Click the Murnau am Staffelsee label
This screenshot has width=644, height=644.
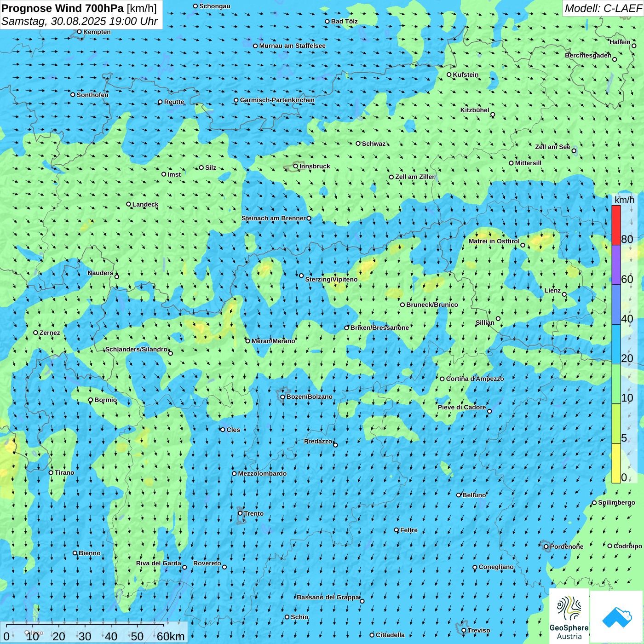pyautogui.click(x=292, y=46)
